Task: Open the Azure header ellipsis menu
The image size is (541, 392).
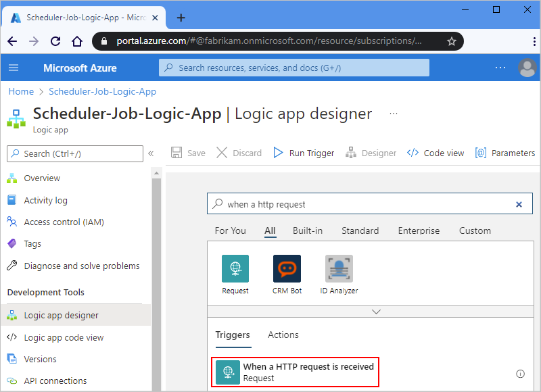Action: point(500,68)
